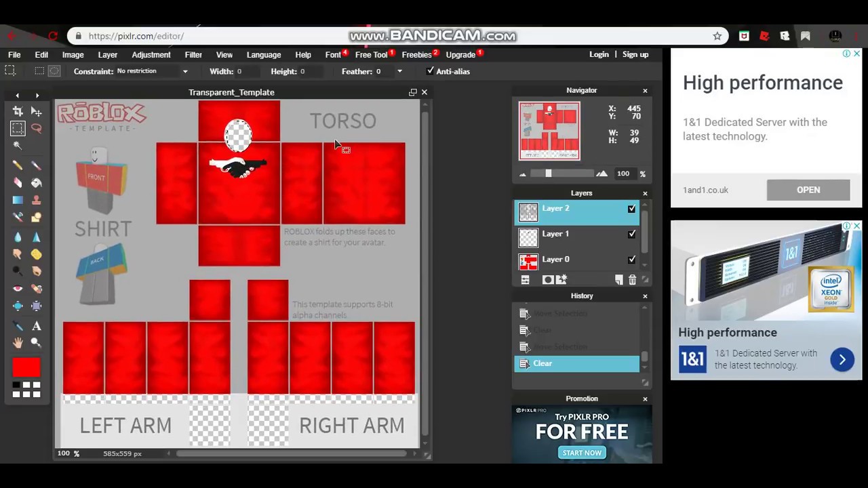This screenshot has height=488, width=868.
Task: Toggle layer settings icon in Layers panel
Action: [525, 280]
